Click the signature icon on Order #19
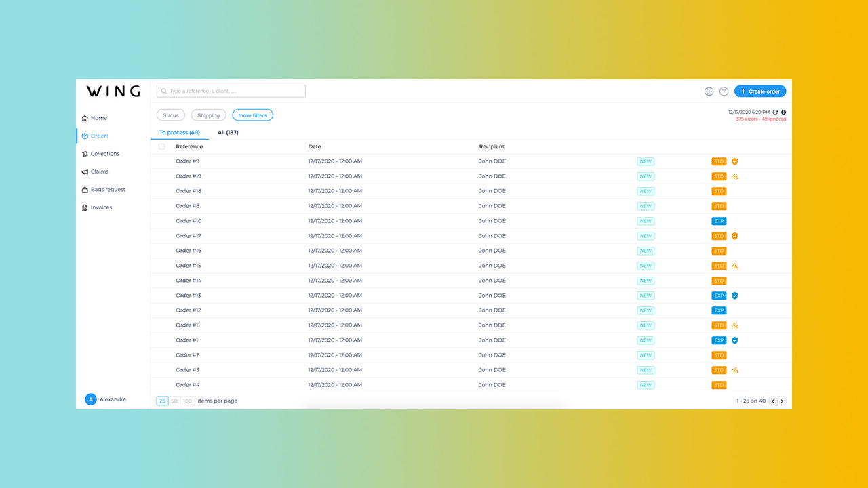Image resolution: width=868 pixels, height=488 pixels. click(734, 176)
